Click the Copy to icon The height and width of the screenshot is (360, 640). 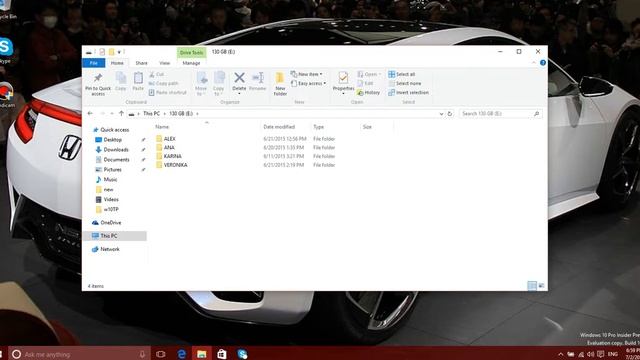coord(218,78)
